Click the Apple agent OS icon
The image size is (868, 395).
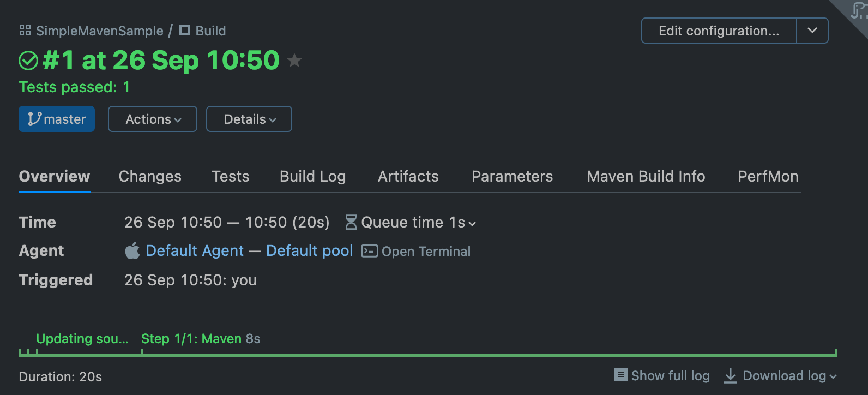coord(131,250)
